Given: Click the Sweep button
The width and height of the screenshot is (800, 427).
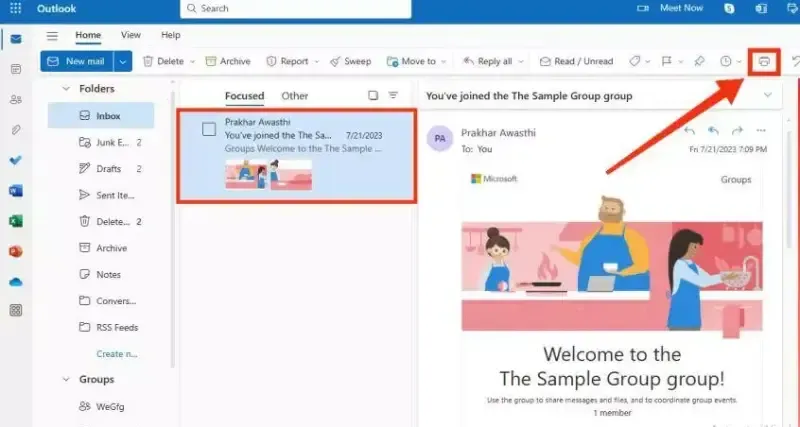Looking at the screenshot, I should (x=351, y=61).
